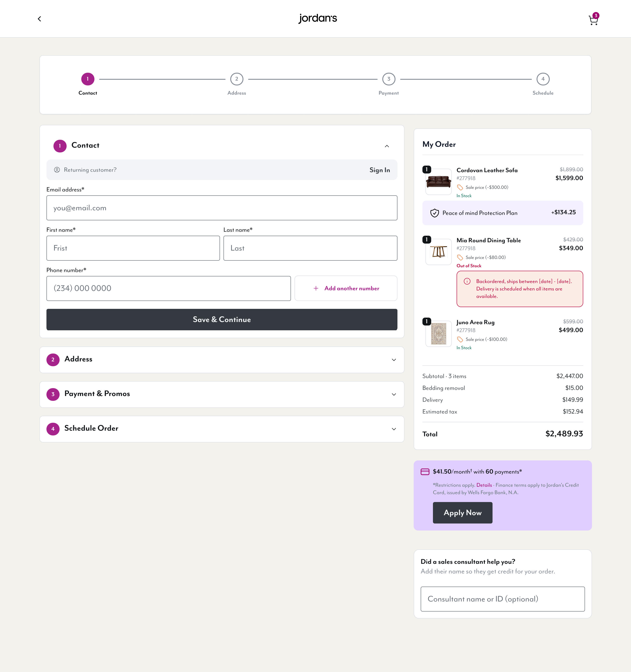Click the backordered info icon
The height and width of the screenshot is (672, 631).
click(467, 281)
